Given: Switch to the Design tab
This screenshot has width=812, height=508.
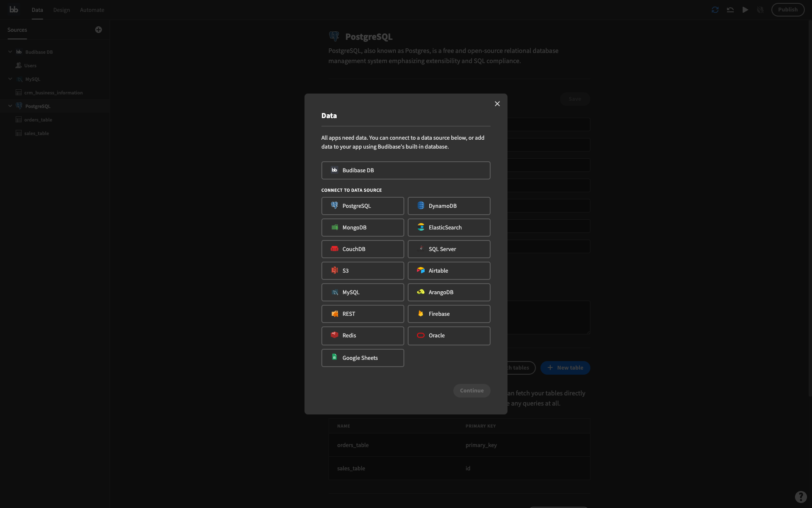Looking at the screenshot, I should click(61, 10).
